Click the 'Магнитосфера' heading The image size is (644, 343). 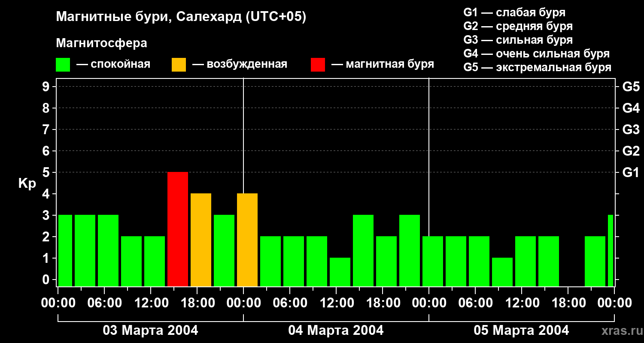click(101, 43)
